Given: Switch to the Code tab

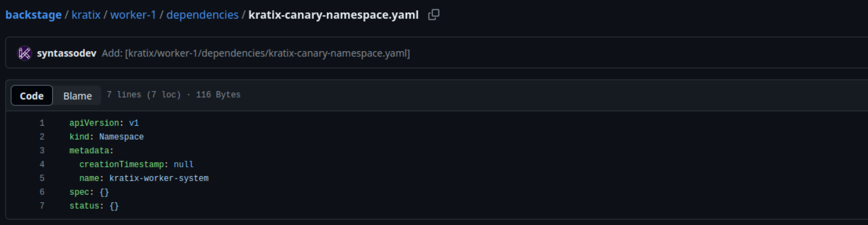Looking at the screenshot, I should coord(32,95).
